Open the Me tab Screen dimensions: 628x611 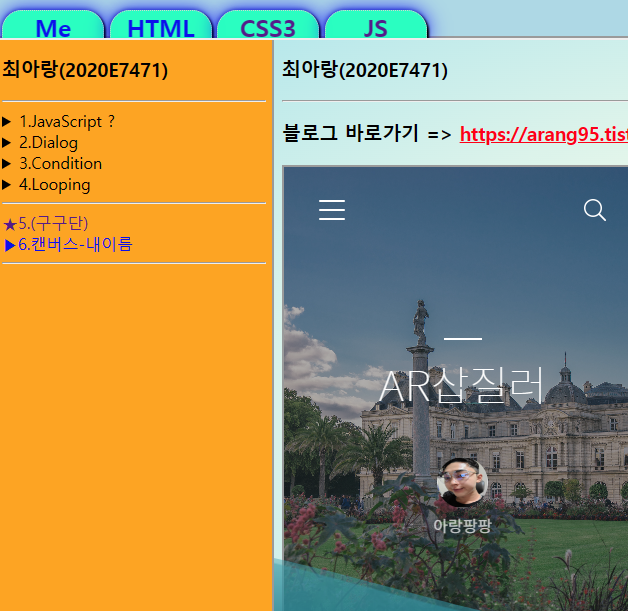point(53,26)
